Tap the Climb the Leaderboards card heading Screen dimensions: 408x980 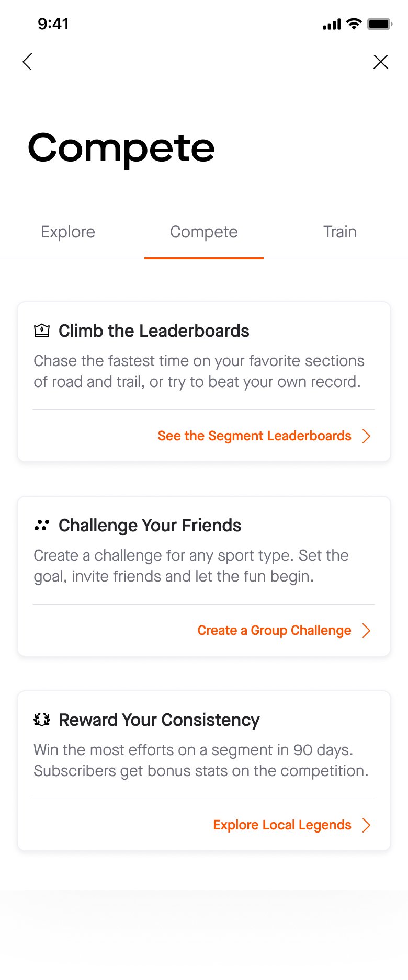point(154,331)
